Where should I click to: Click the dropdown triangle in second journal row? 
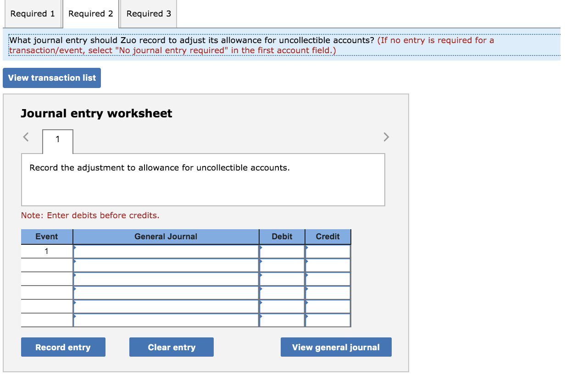75,262
